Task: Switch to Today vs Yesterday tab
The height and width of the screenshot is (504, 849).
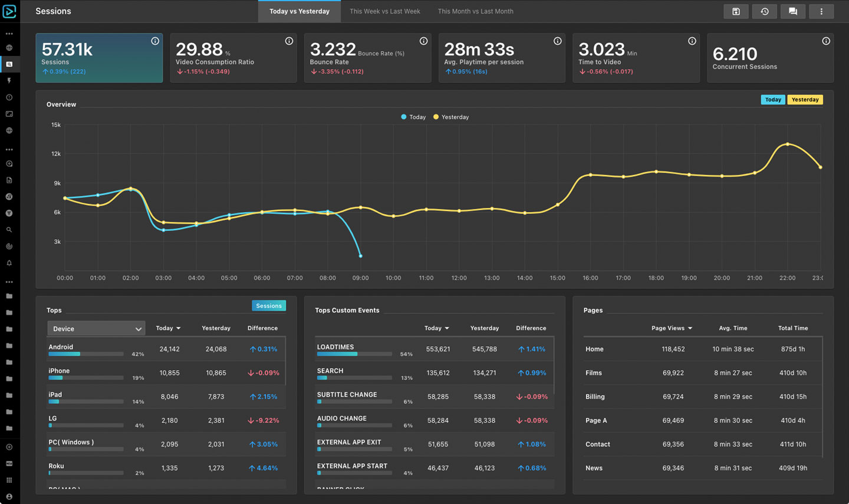Action: coord(300,11)
